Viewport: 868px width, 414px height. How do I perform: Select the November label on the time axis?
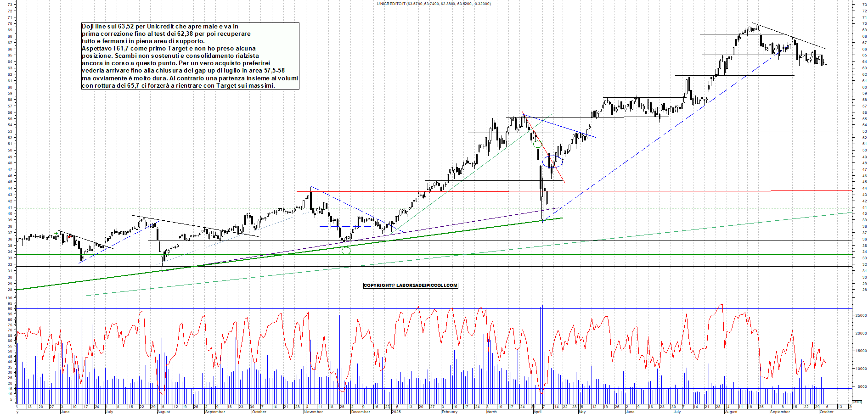click(x=313, y=412)
